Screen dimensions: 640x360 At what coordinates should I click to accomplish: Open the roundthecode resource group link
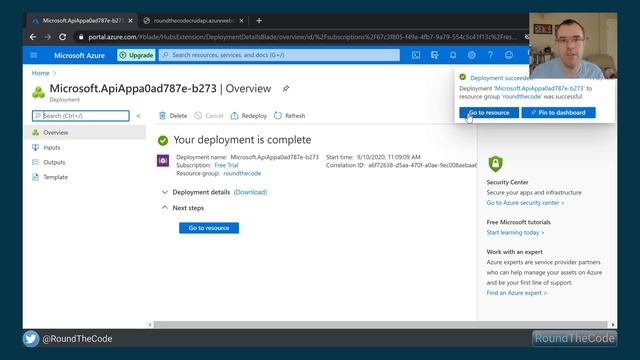(242, 173)
